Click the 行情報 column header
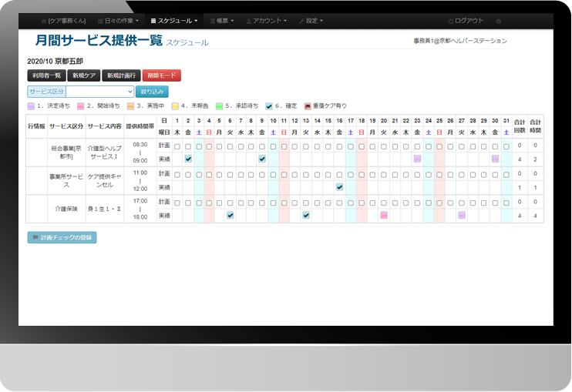The image size is (572, 392). coord(36,126)
